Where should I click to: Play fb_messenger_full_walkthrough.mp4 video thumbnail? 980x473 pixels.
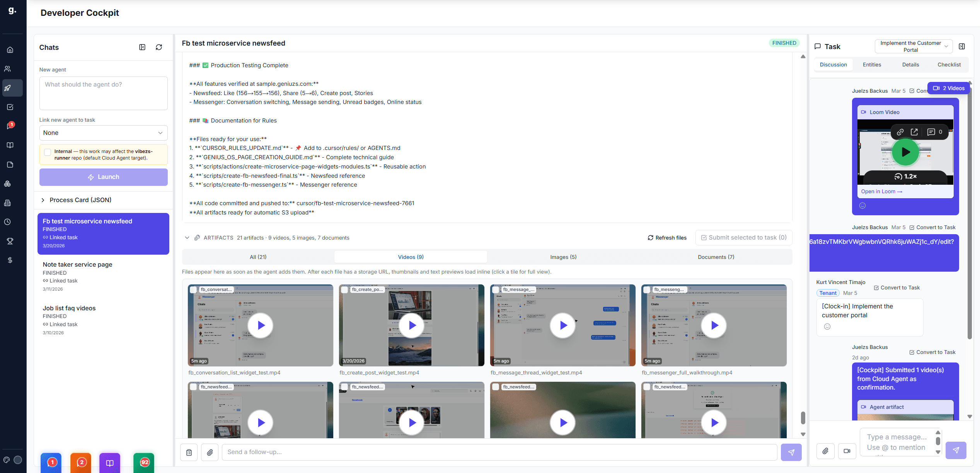pos(714,325)
